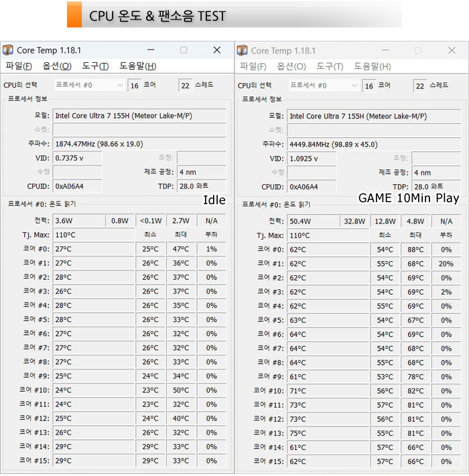Click 코어 #0 load value 1%

click(212, 249)
